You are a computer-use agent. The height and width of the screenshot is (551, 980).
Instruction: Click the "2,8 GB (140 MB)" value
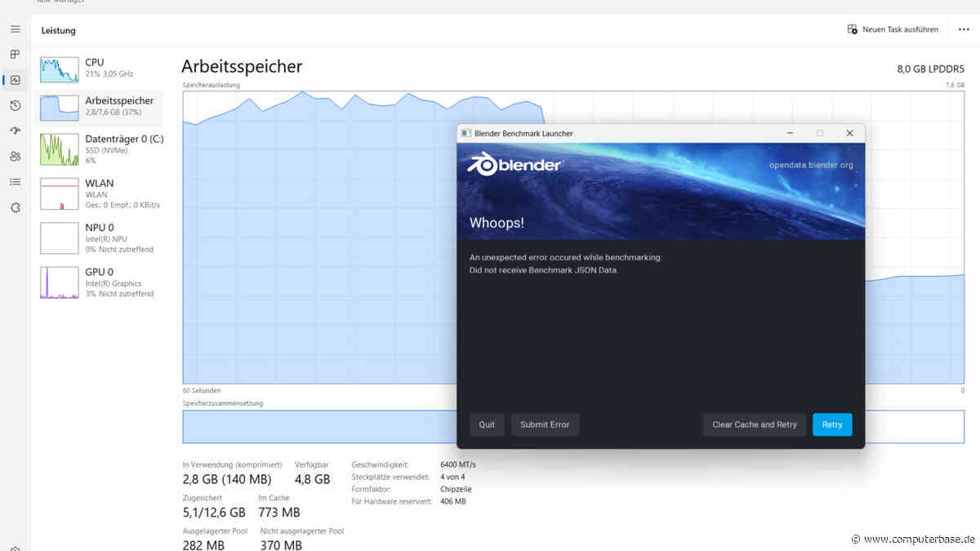click(x=227, y=479)
